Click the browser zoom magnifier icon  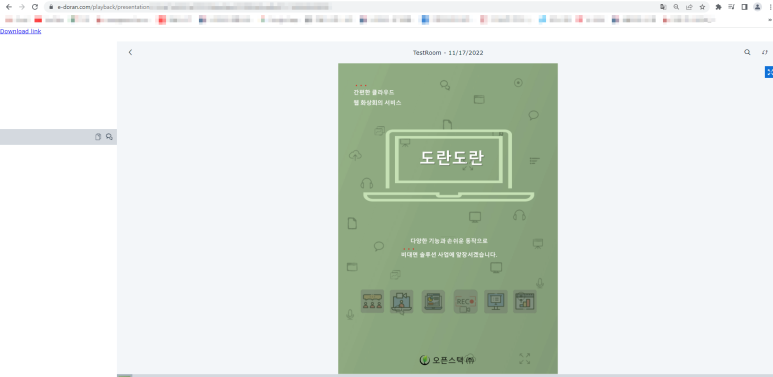676,7
